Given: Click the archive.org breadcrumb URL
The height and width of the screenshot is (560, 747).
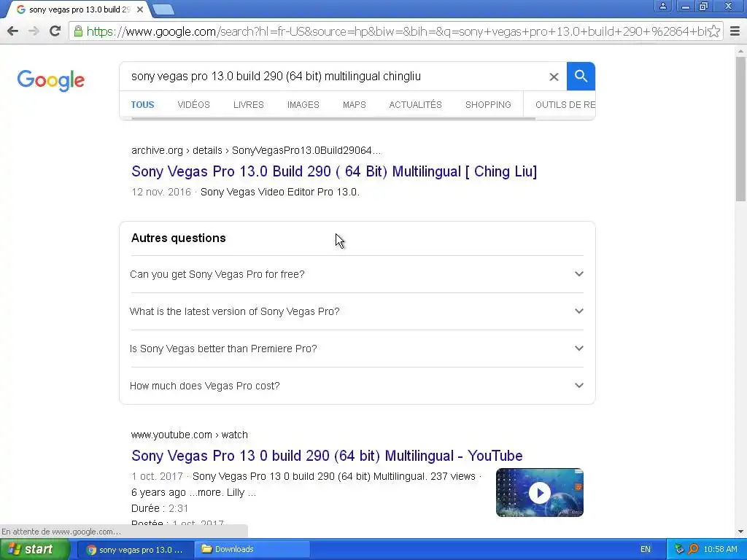Looking at the screenshot, I should 256,150.
